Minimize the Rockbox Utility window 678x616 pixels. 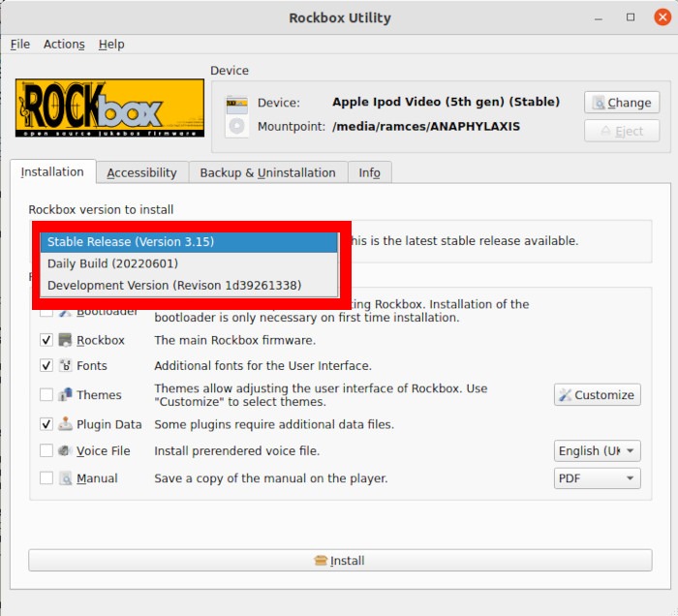pos(599,18)
